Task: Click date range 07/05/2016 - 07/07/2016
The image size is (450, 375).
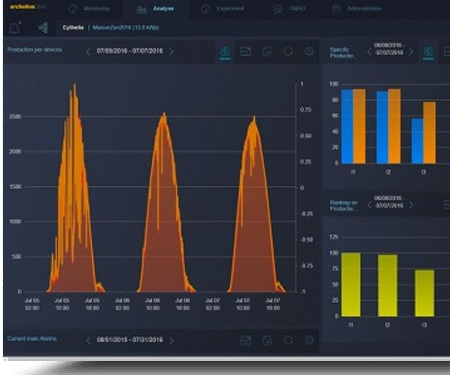Action: 130,51
